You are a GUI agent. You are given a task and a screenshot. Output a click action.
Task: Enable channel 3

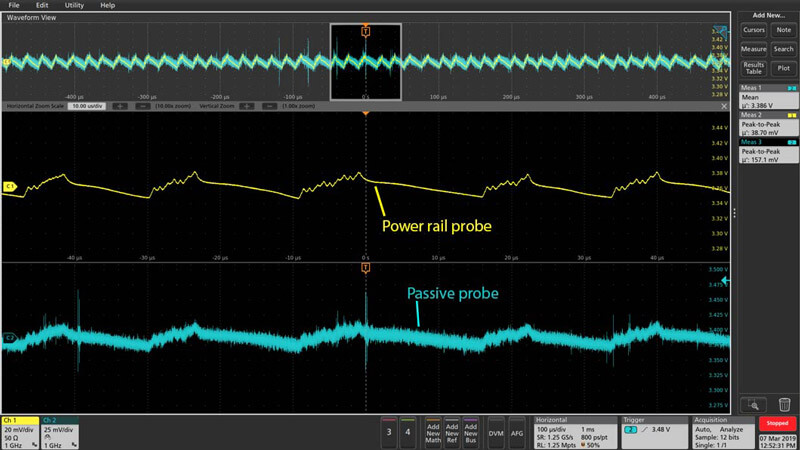pos(388,430)
